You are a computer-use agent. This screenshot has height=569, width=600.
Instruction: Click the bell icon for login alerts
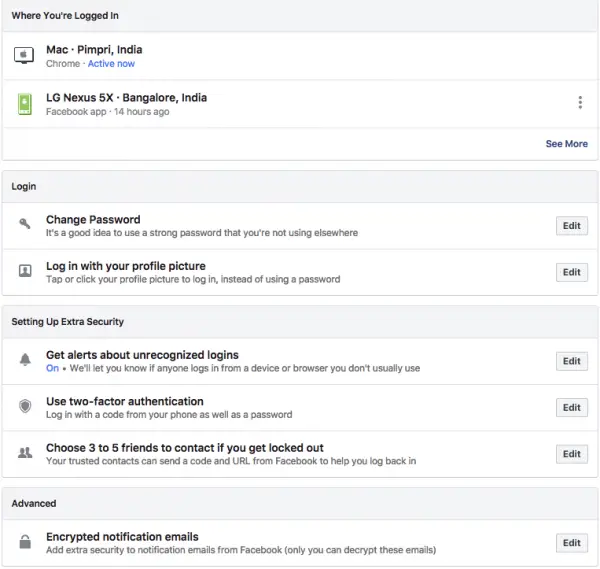coord(24,361)
